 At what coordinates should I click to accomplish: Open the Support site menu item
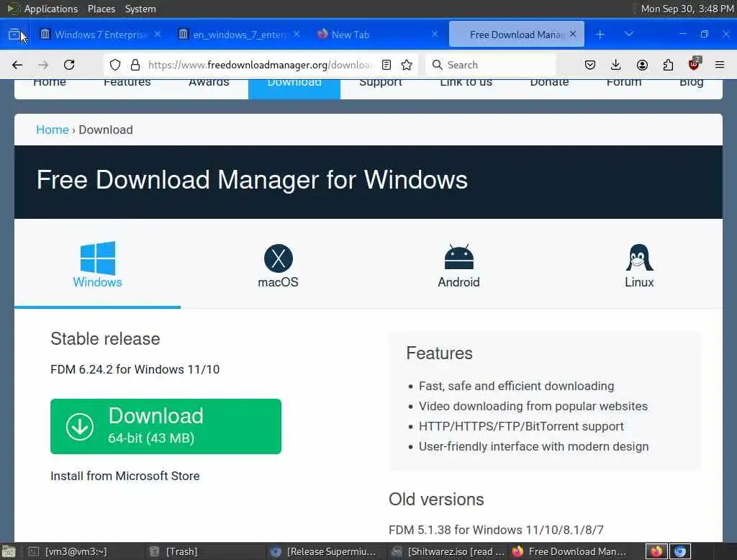(381, 82)
